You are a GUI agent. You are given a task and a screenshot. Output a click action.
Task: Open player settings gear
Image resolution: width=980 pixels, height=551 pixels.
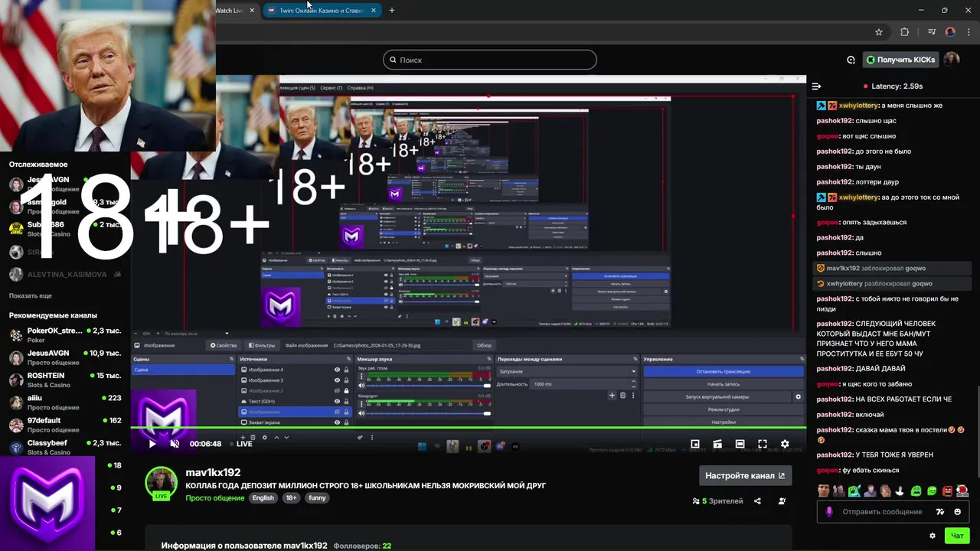[785, 444]
